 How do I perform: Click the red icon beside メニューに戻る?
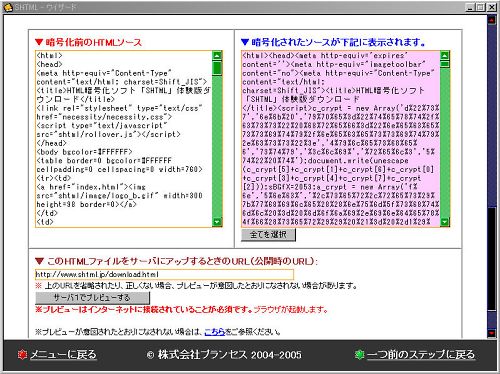tap(22, 355)
